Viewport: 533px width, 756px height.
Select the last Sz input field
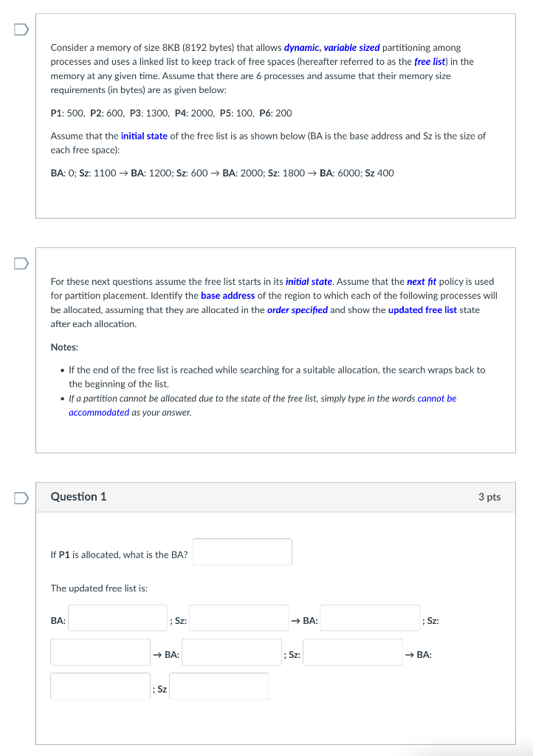tap(219, 686)
